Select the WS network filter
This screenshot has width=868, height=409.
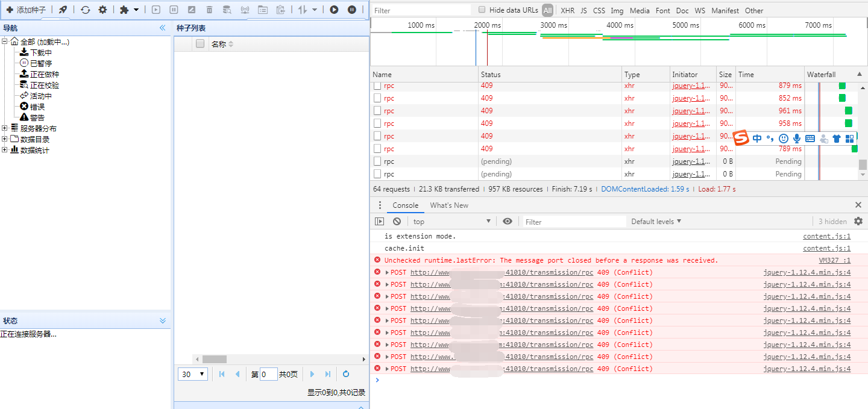click(700, 10)
